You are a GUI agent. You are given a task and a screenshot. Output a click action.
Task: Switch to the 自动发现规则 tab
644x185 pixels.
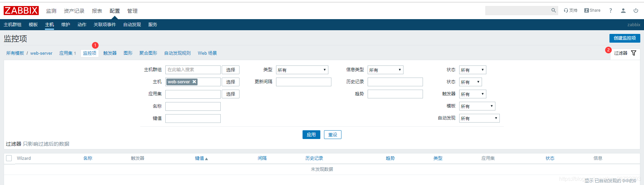(177, 53)
